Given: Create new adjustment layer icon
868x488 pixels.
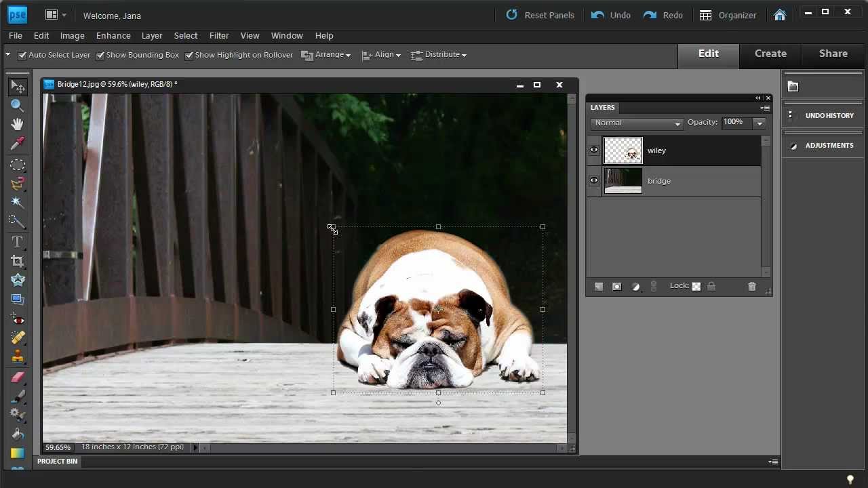Looking at the screenshot, I should [x=635, y=287].
